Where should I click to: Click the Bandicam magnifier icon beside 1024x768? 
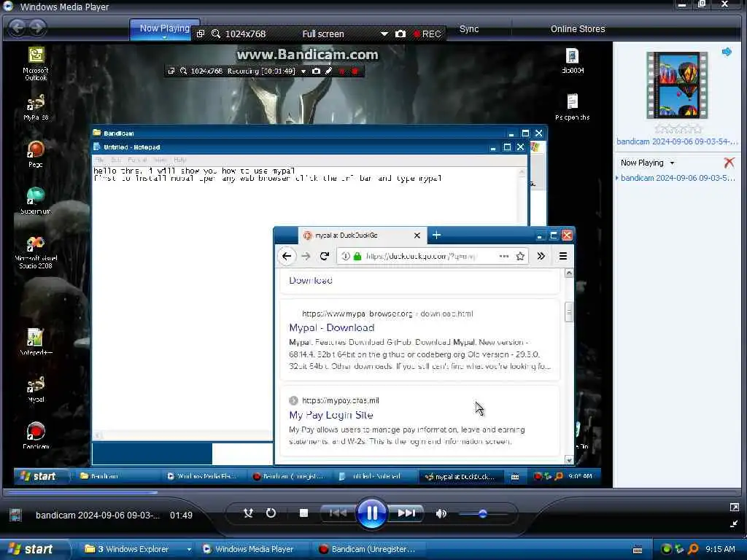pyautogui.click(x=216, y=34)
